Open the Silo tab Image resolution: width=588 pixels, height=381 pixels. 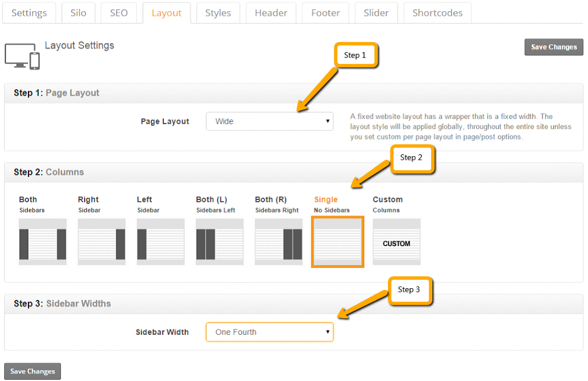(78, 13)
